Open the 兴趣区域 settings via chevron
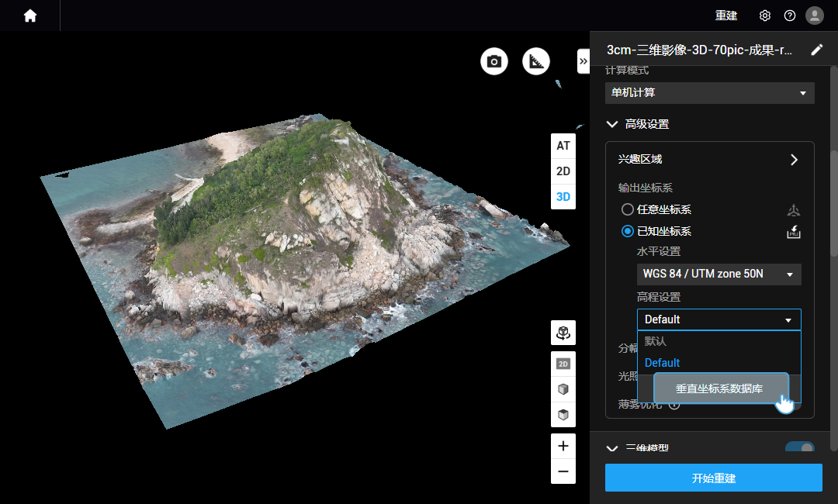The height and width of the screenshot is (504, 838). pos(795,160)
